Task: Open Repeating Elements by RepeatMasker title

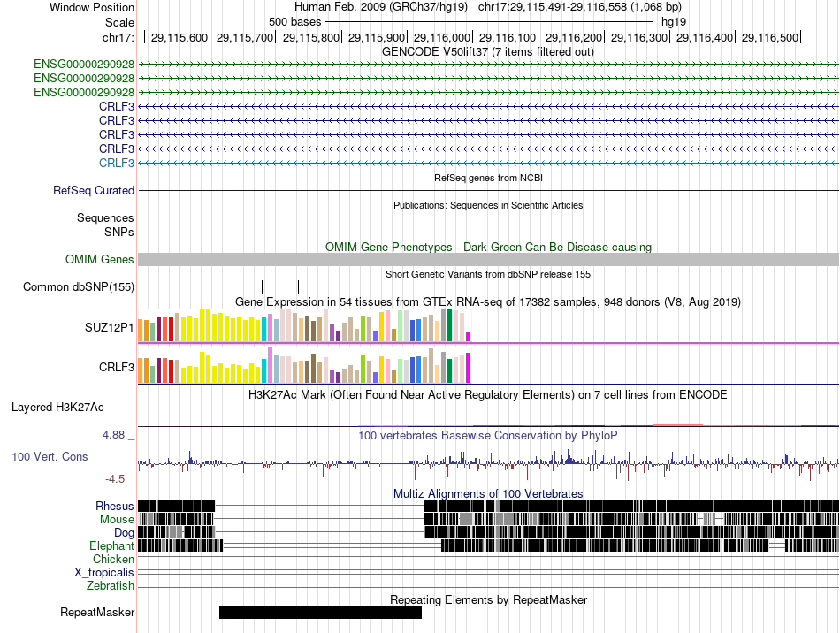Action: coord(488,599)
